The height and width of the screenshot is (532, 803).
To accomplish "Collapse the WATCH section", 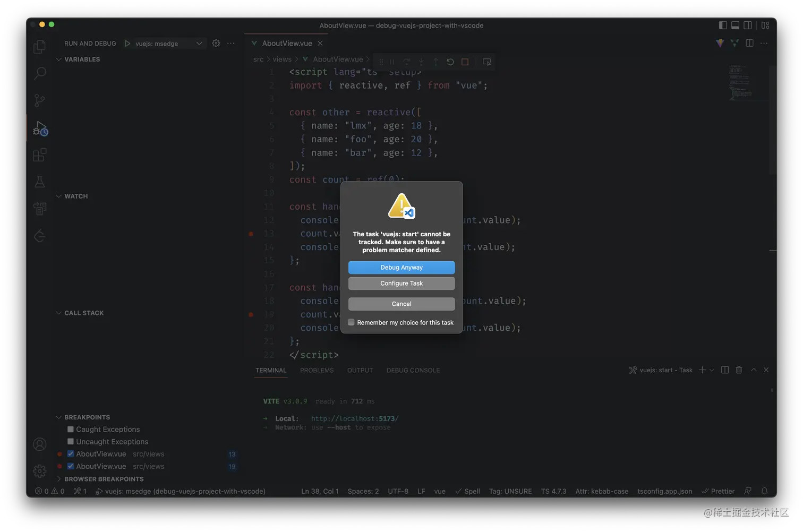I will [x=59, y=196].
